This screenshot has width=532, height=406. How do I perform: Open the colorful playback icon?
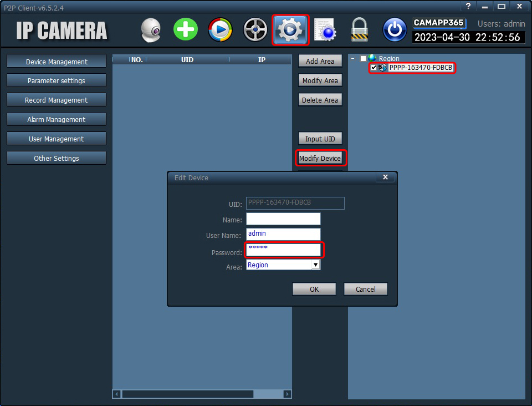pyautogui.click(x=220, y=30)
